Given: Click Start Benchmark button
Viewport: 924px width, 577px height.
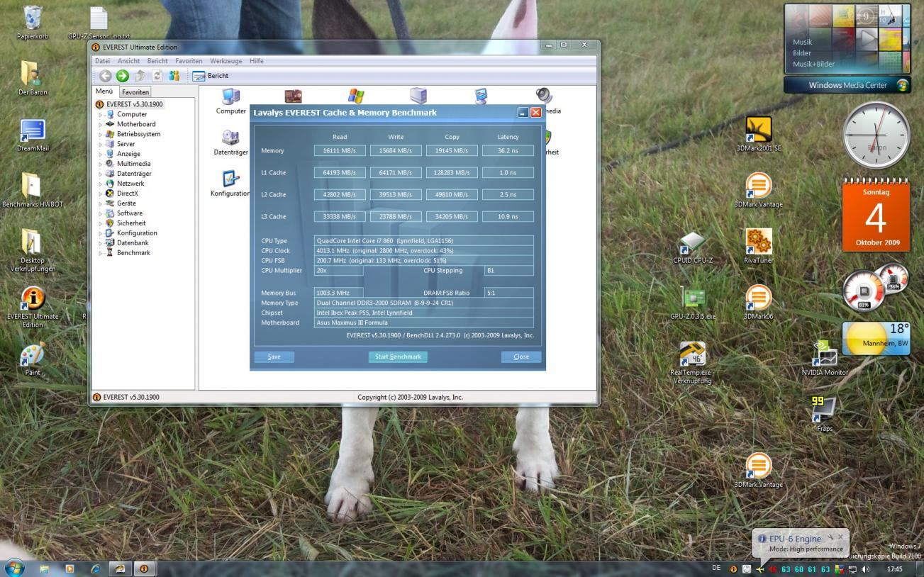Looking at the screenshot, I should point(398,357).
